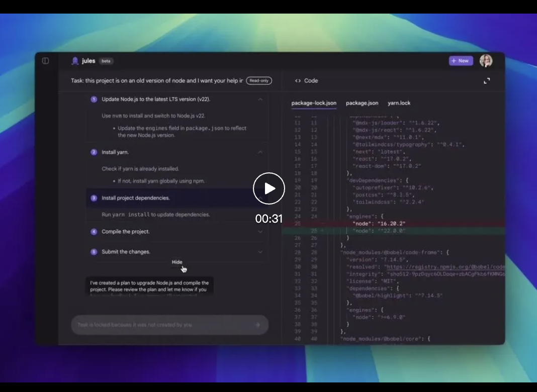Expand code panel to fullscreen
The height and width of the screenshot is (392, 537).
[x=486, y=81]
